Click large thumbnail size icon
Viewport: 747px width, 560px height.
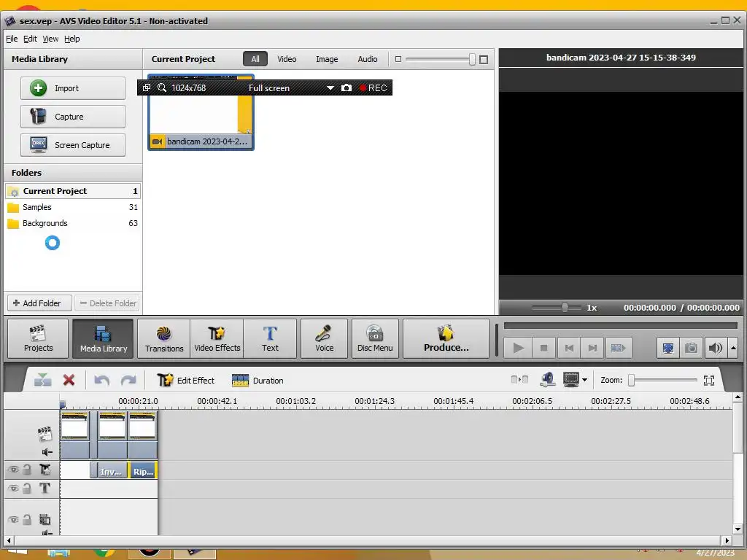click(x=484, y=60)
